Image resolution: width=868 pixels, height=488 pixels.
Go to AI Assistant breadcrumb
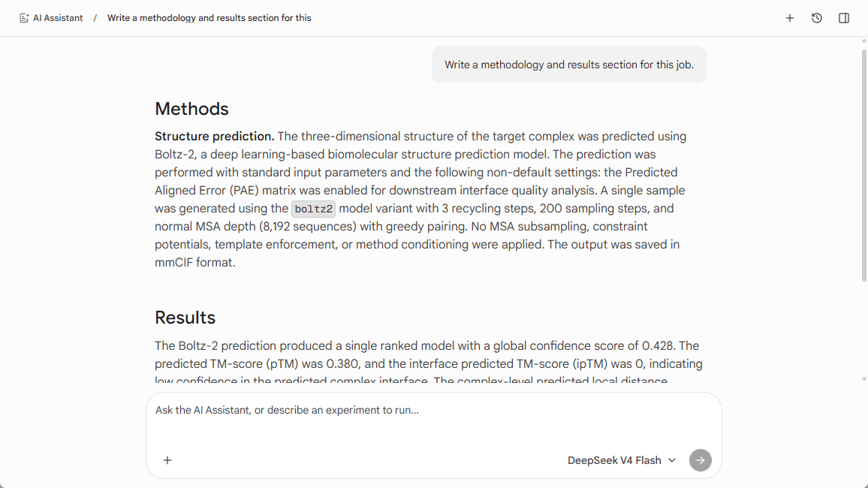pos(58,18)
